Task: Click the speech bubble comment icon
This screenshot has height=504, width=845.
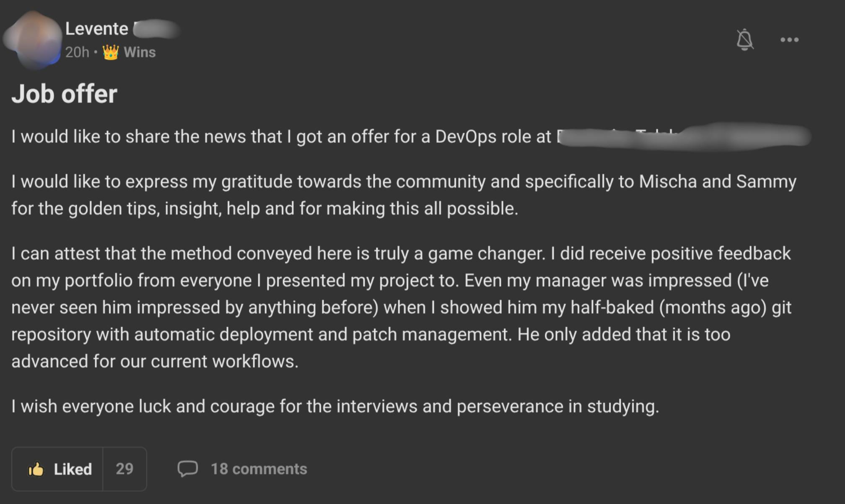Action: click(x=187, y=469)
